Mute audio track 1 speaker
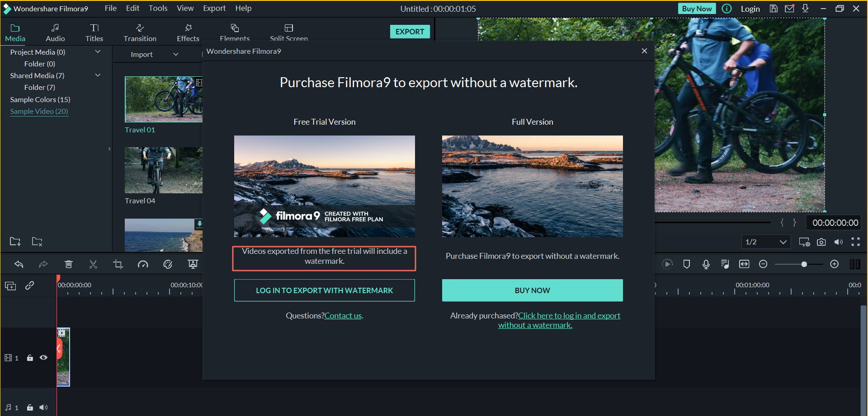Viewport: 868px width, 416px height. [43, 407]
